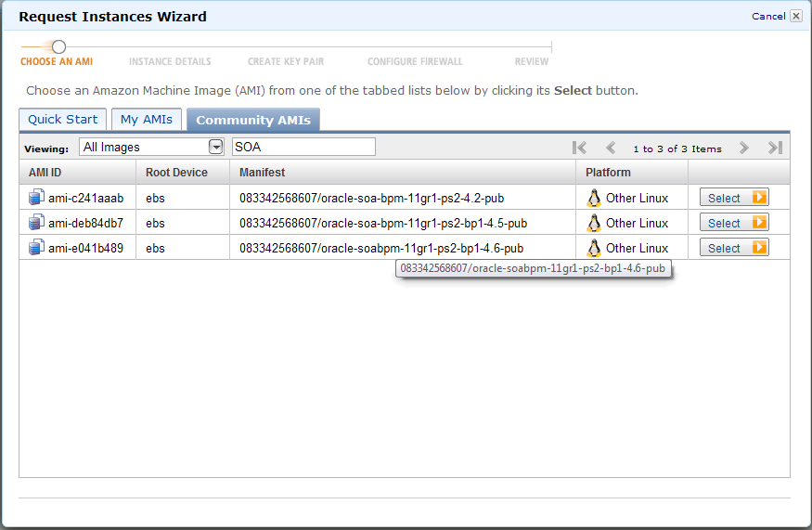Image resolution: width=812 pixels, height=530 pixels.
Task: Open the Viewing All Images dropdown
Action: tap(215, 147)
